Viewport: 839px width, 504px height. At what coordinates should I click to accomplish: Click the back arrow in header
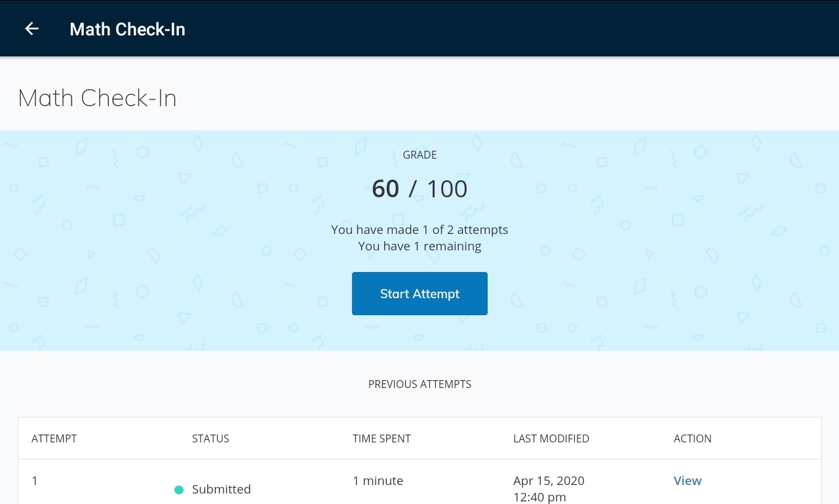click(31, 29)
